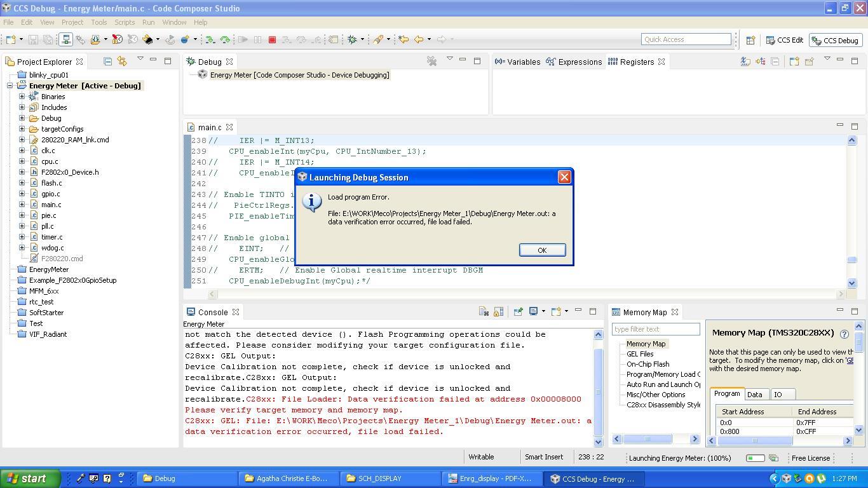Click the New Register Group icon in Registers view
The height and width of the screenshot is (488, 868).
[794, 62]
